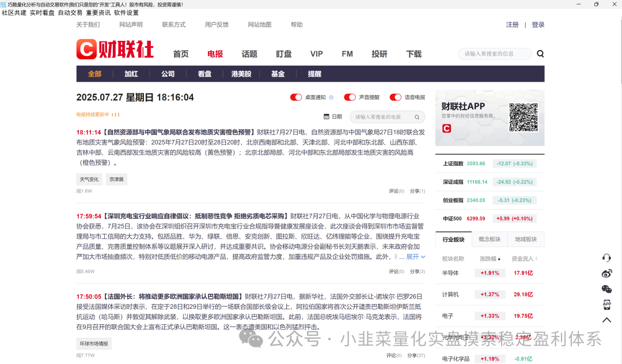This screenshot has height=364, width=622.
Task: Click the 财联社 logo
Action: [x=115, y=49]
